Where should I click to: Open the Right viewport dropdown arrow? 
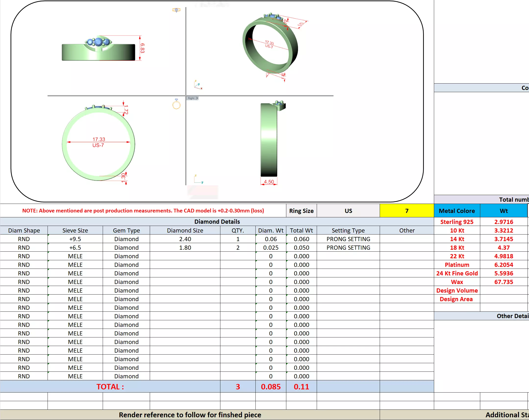[x=197, y=98]
